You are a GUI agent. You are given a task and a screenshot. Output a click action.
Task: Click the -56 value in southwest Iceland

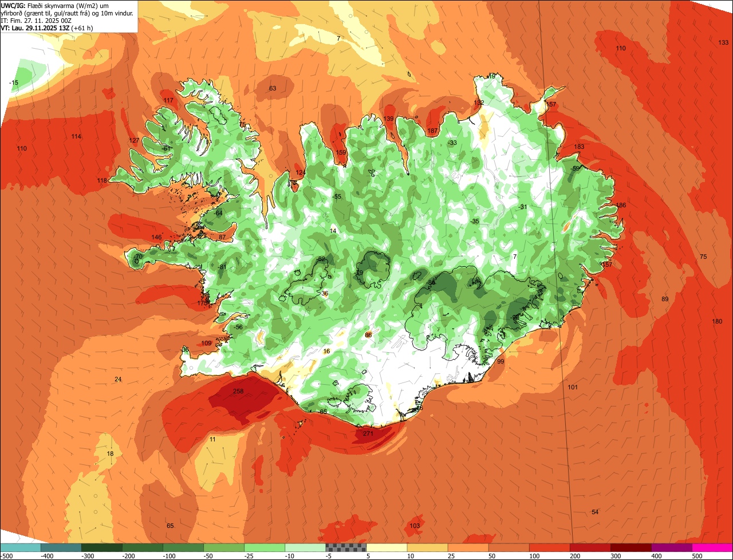(239, 328)
